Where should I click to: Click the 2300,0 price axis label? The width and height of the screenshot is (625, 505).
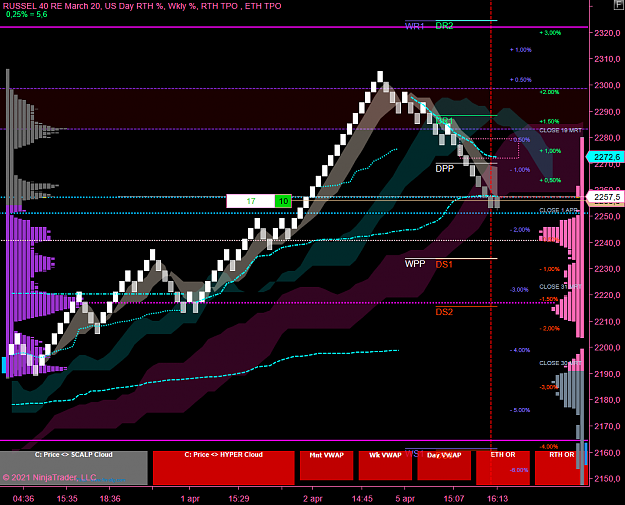pyautogui.click(x=607, y=85)
